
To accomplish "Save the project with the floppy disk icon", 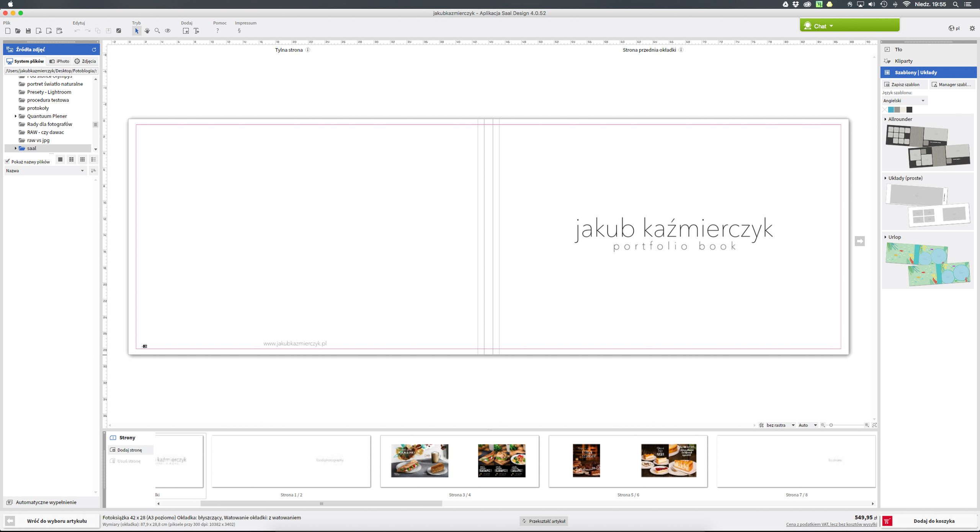I will 28,31.
